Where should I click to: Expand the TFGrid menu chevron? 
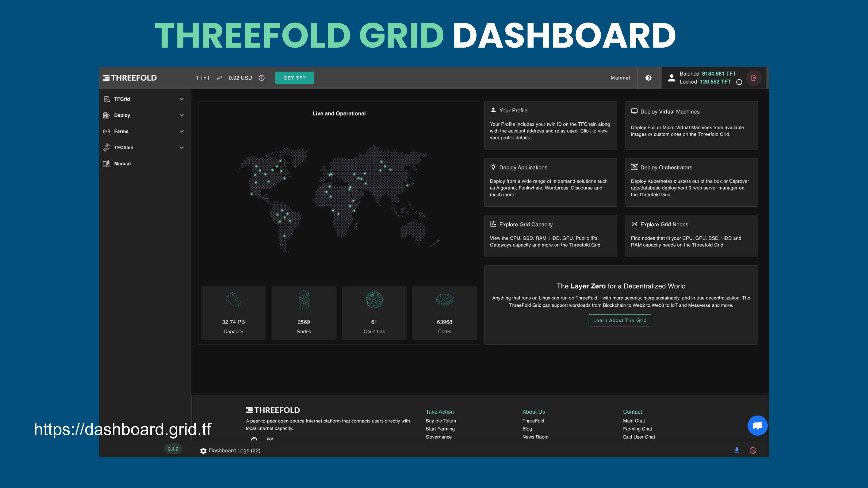pyautogui.click(x=181, y=99)
